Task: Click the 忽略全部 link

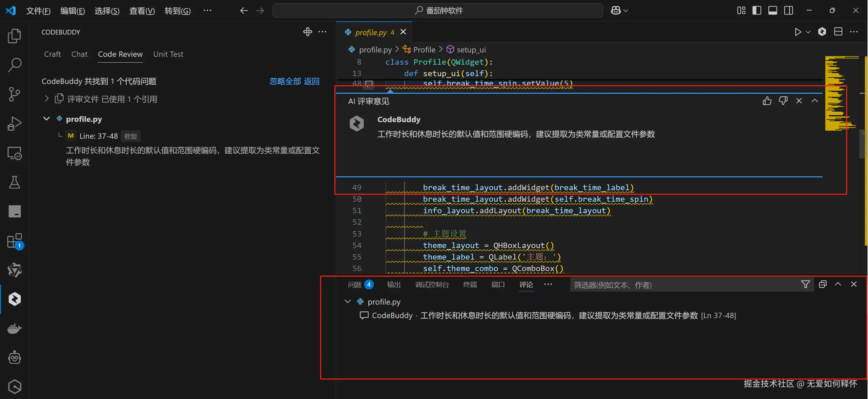Action: (x=285, y=81)
